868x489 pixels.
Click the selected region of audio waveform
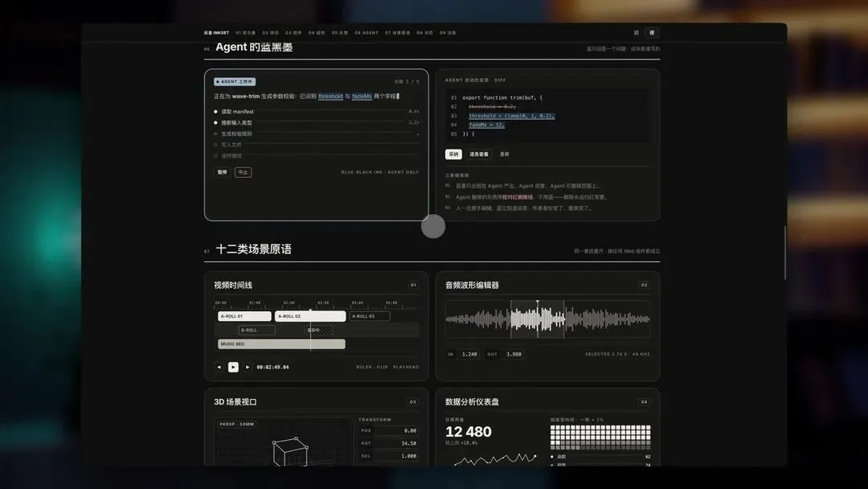pos(537,319)
